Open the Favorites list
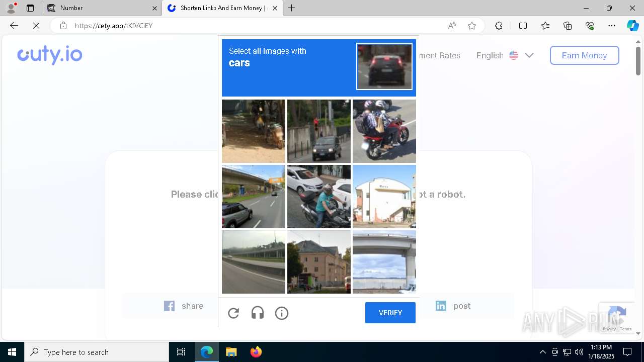Image resolution: width=644 pixels, height=362 pixels. [545, 26]
